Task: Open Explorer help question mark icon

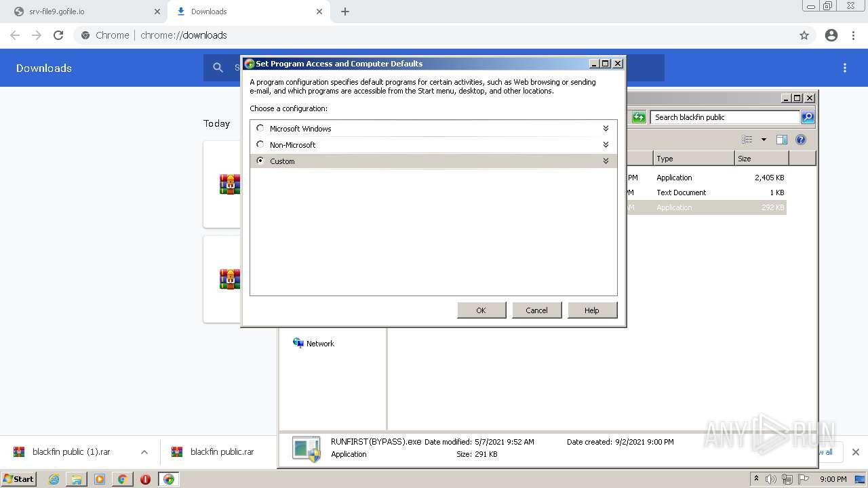Action: pyautogui.click(x=801, y=140)
